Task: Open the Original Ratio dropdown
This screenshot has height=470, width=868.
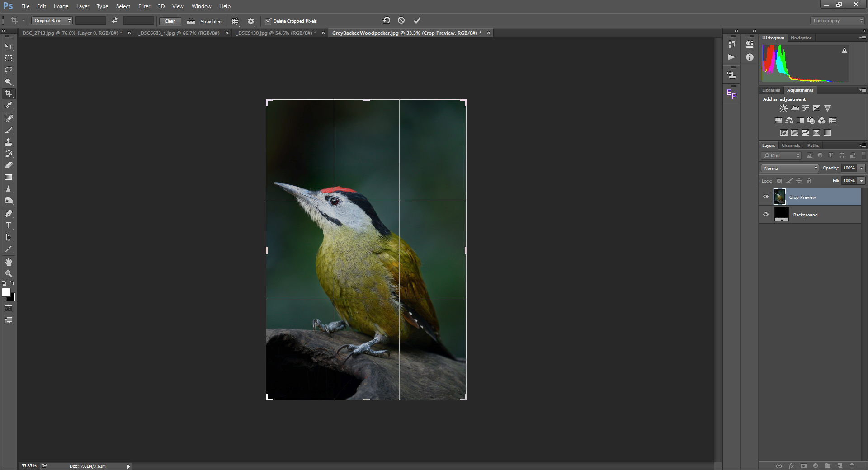Action: [x=52, y=21]
